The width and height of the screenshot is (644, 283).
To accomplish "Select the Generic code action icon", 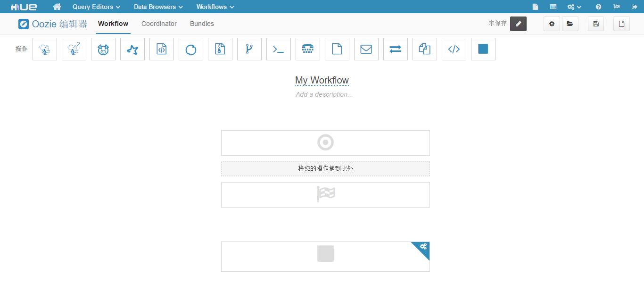I will click(x=454, y=49).
